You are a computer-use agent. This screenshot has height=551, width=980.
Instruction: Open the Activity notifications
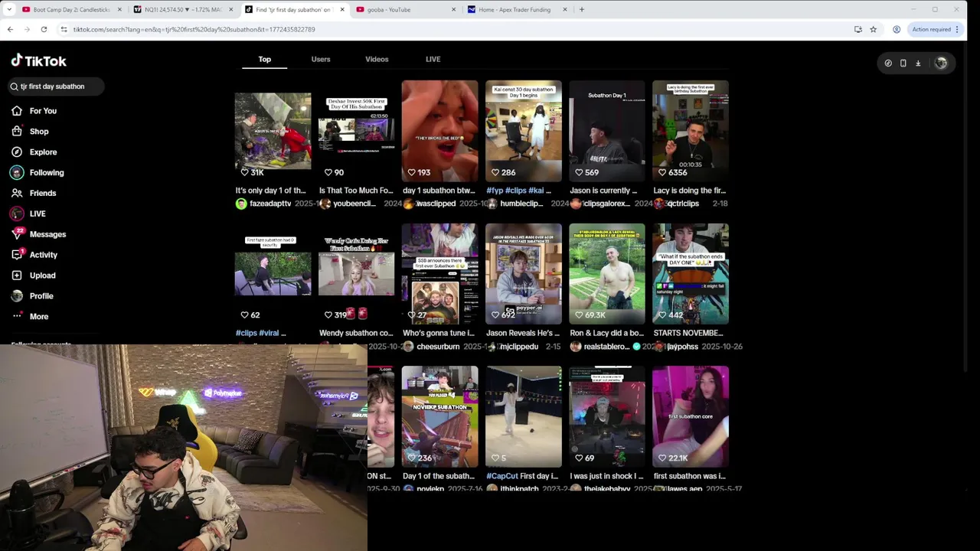click(43, 255)
